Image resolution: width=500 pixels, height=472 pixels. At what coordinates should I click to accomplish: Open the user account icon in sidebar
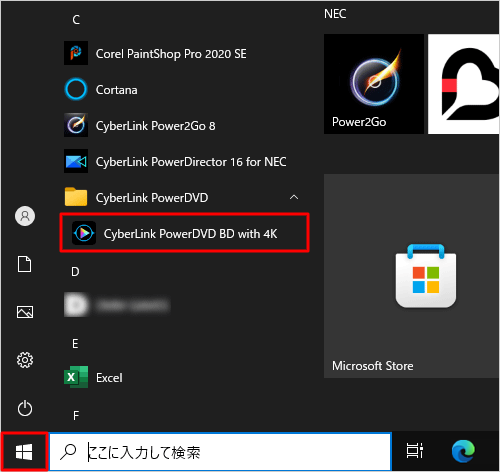25,216
